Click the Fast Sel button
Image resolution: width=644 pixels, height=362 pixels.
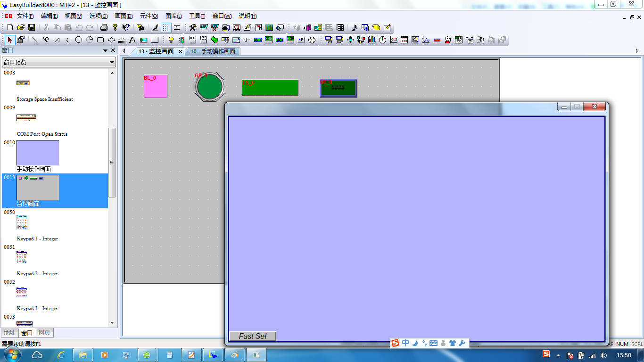252,336
